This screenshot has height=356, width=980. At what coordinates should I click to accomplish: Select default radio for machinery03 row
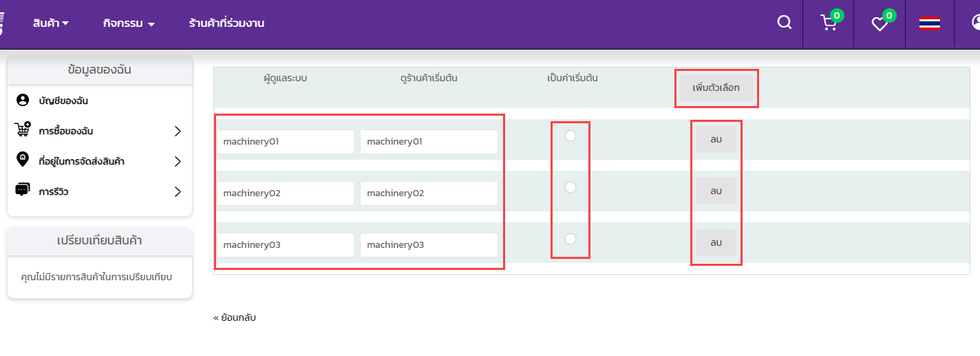point(571,239)
